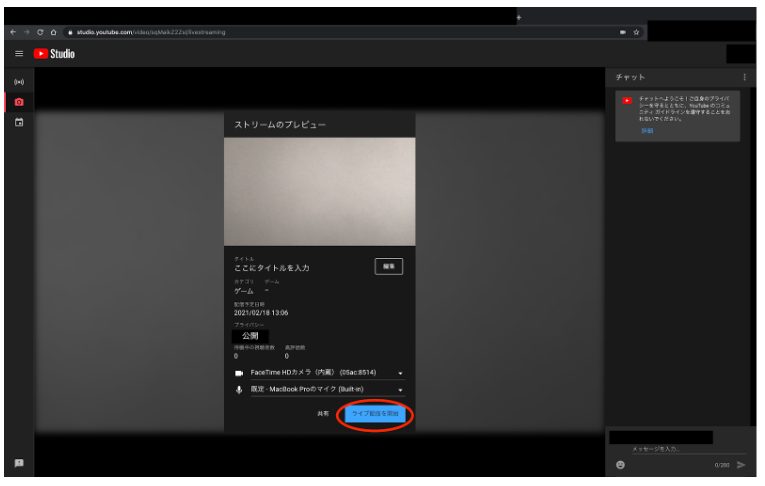Viewport: 765px width, 486px height.
Task: Click the stream preview video thumbnail
Action: [319, 191]
